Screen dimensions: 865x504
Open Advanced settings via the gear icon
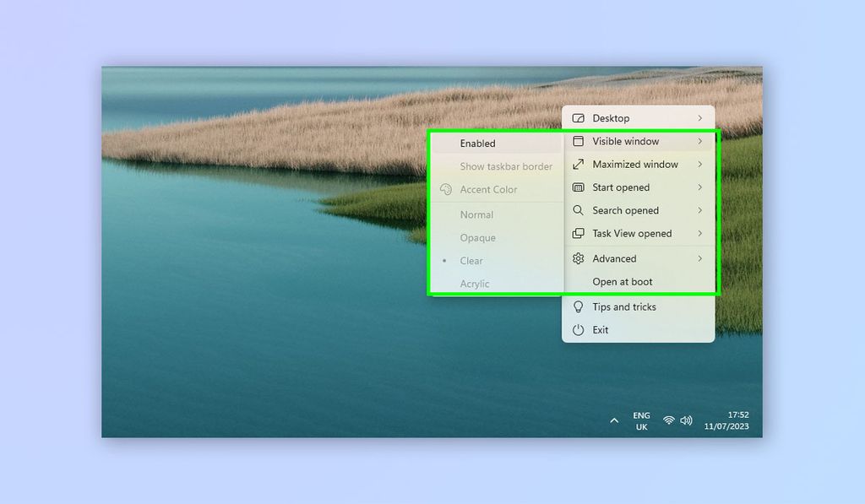[x=578, y=258]
